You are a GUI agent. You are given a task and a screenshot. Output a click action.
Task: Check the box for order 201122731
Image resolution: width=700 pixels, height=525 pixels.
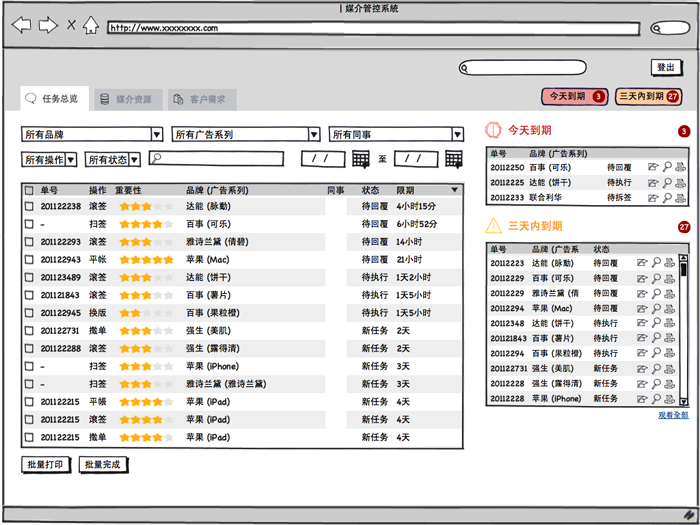tap(29, 331)
